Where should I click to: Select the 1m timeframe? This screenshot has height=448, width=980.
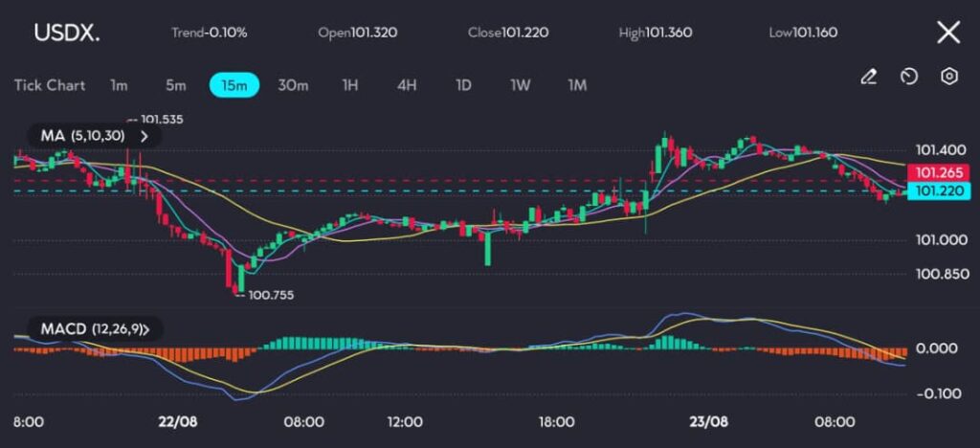click(119, 85)
